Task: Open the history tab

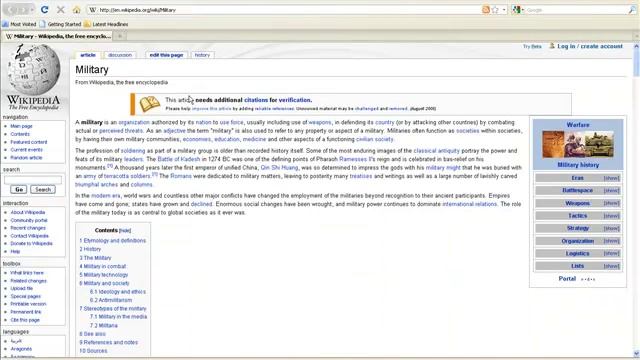Action: [x=202, y=55]
